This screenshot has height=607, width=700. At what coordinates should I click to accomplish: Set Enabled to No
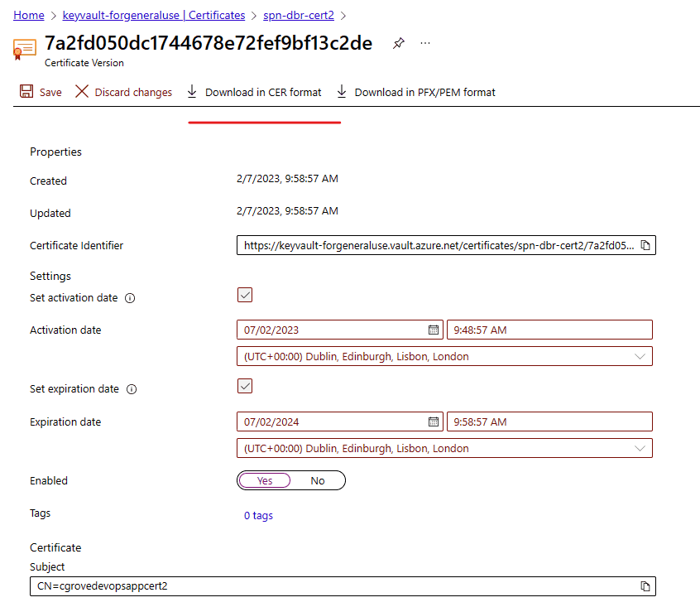pyautogui.click(x=318, y=480)
